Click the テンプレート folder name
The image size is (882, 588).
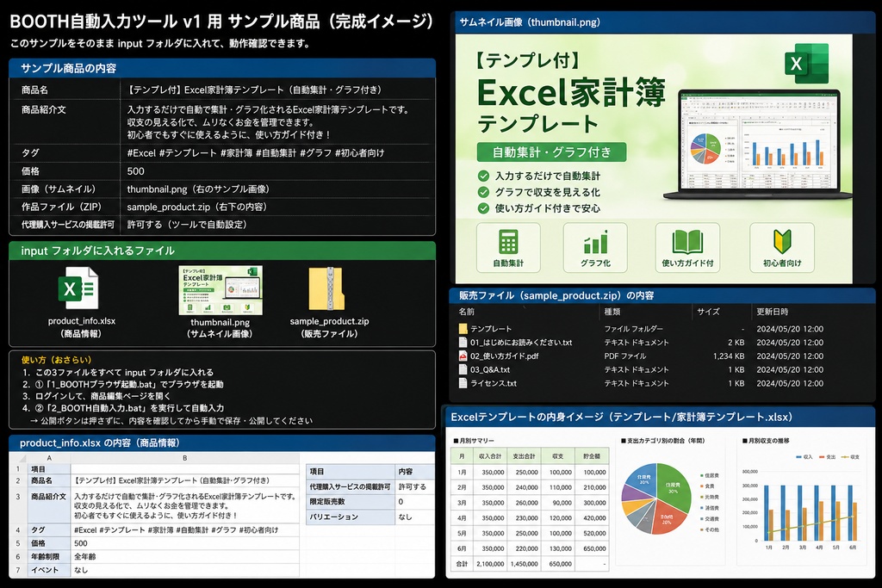pyautogui.click(x=491, y=329)
